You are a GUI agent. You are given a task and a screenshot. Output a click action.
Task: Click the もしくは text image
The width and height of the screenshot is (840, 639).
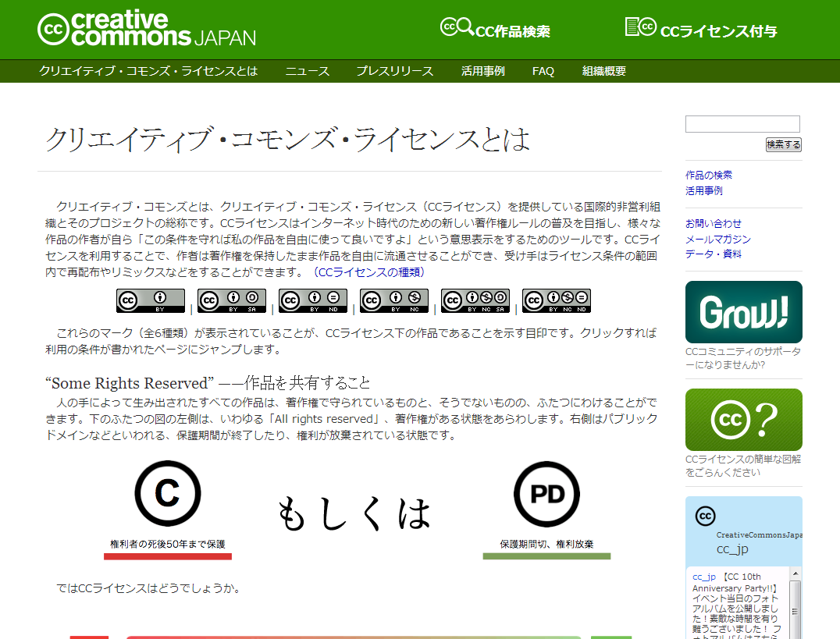point(354,513)
